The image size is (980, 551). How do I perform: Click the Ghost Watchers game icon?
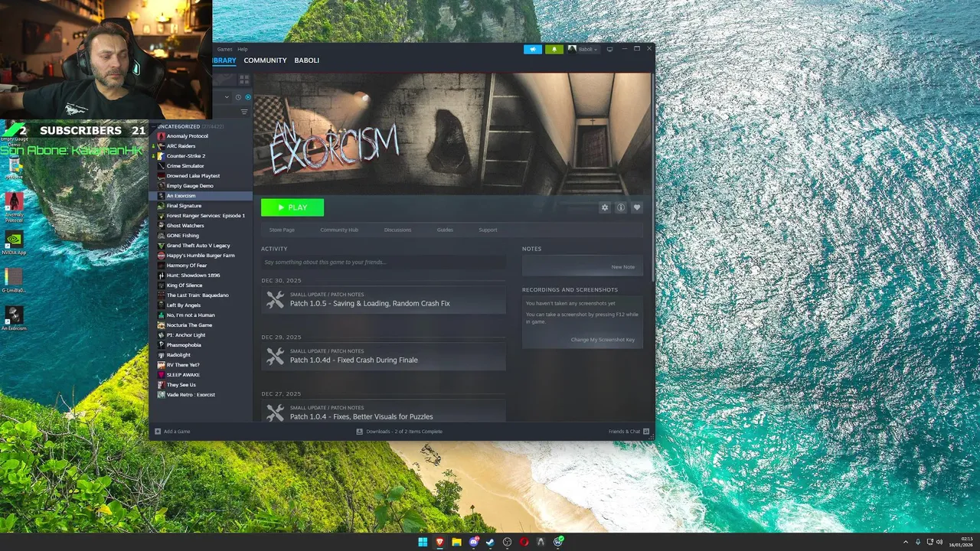tap(161, 226)
